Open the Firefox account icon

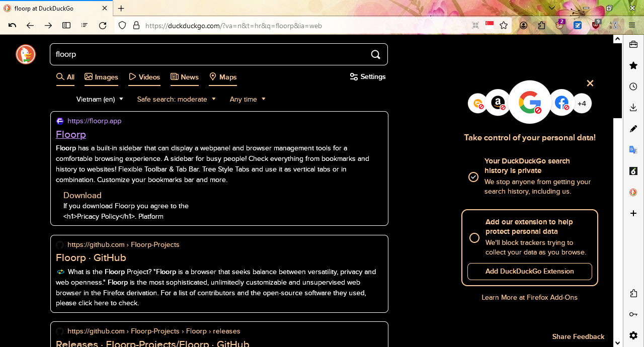coord(524,25)
